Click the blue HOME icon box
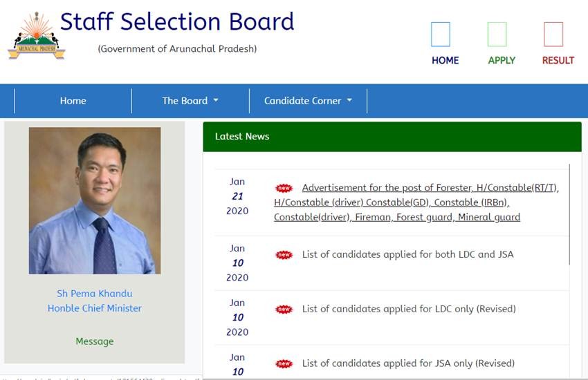Screen dimensions: 588x380 pos(440,35)
